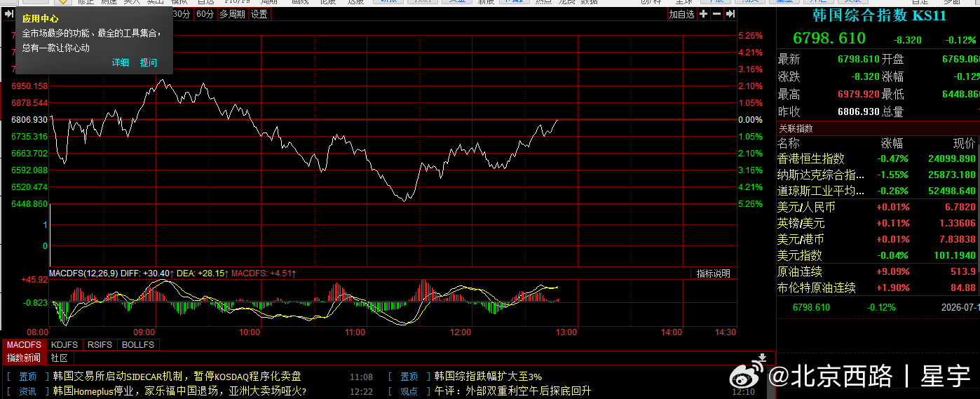Click the 应用中心 popup title
980x399 pixels.
40,19
